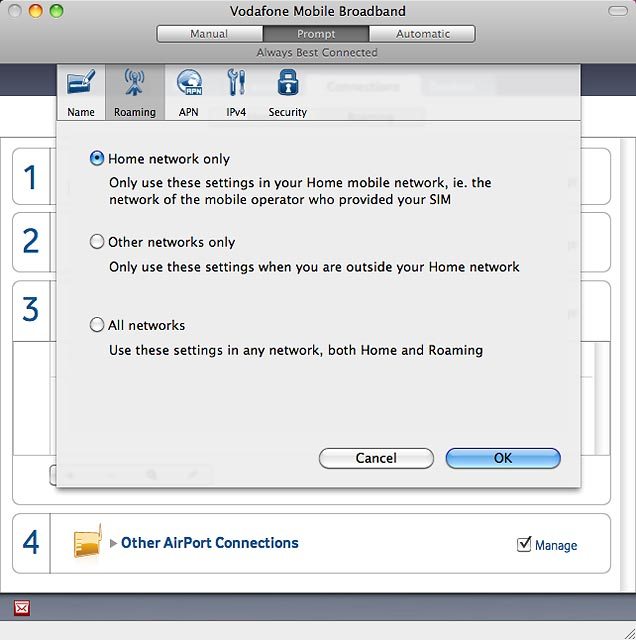
Task: Click the toolbar toggle pill button in title bar
Action: [x=618, y=11]
